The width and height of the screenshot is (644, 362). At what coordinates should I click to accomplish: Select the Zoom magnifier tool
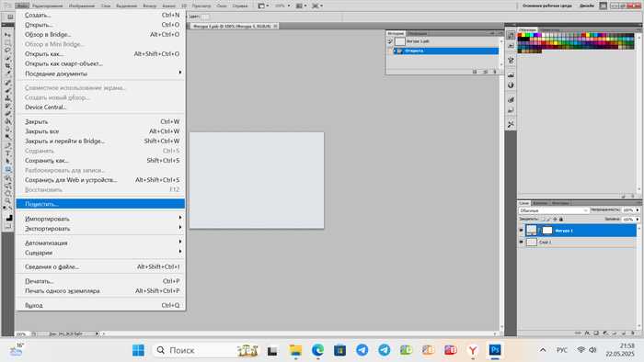coord(7,201)
